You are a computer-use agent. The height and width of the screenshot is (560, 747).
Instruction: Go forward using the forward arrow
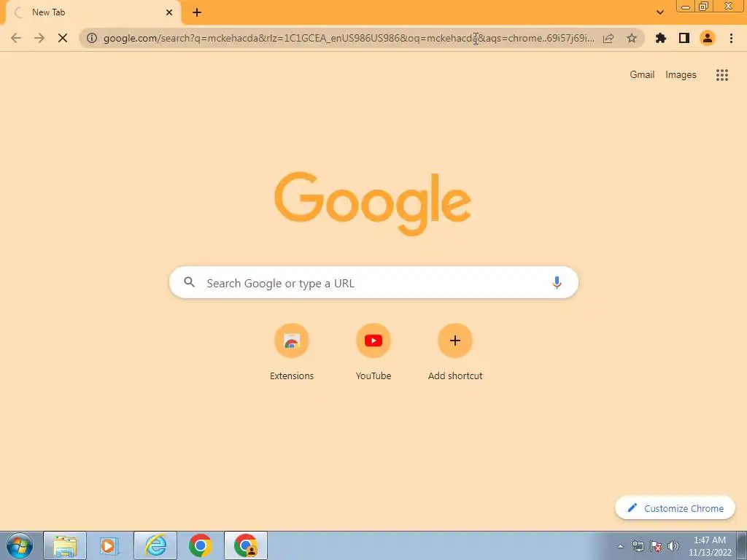(x=39, y=38)
